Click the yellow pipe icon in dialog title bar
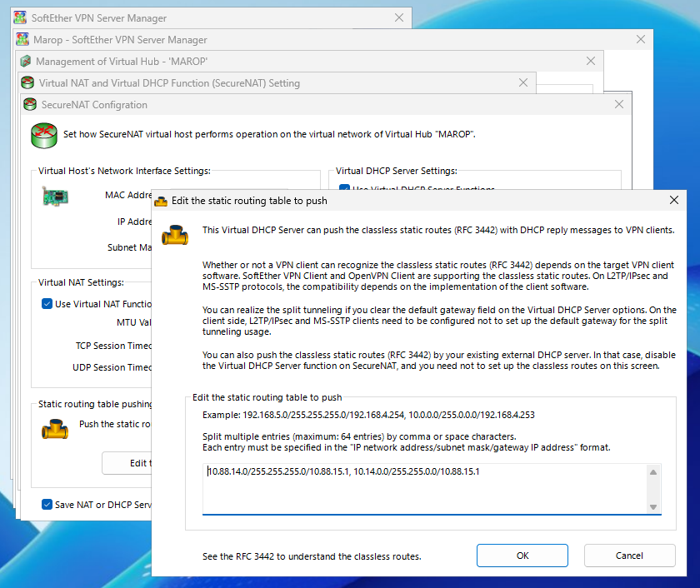This screenshot has height=588, width=700. click(x=160, y=202)
